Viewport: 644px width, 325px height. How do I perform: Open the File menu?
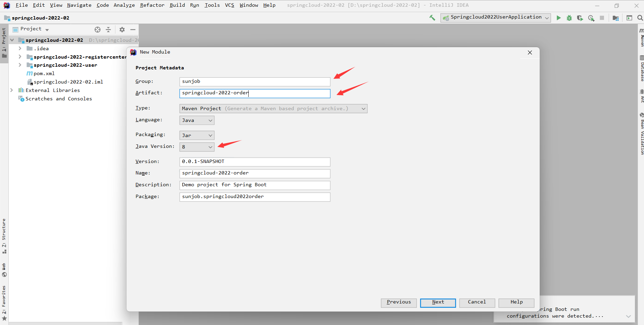click(x=22, y=5)
